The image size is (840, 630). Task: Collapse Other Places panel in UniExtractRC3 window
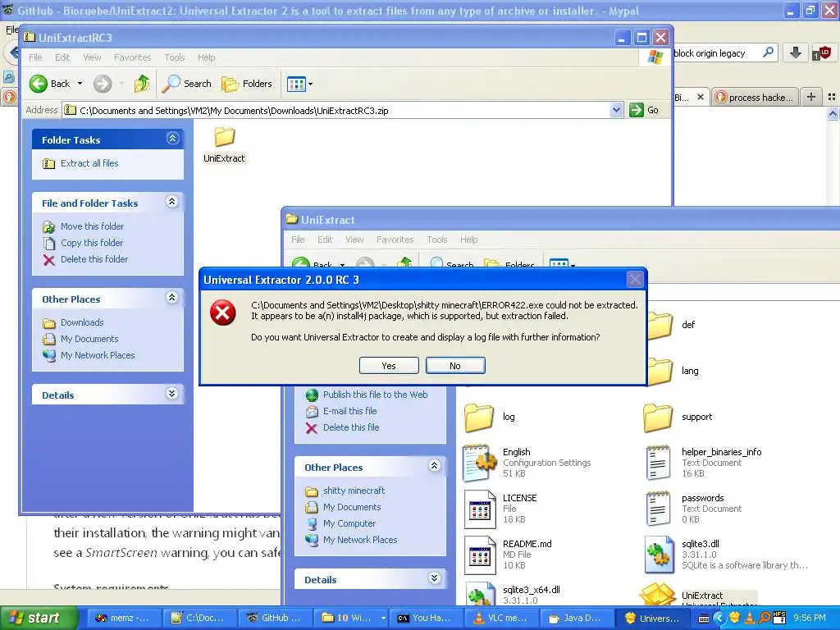tap(172, 298)
